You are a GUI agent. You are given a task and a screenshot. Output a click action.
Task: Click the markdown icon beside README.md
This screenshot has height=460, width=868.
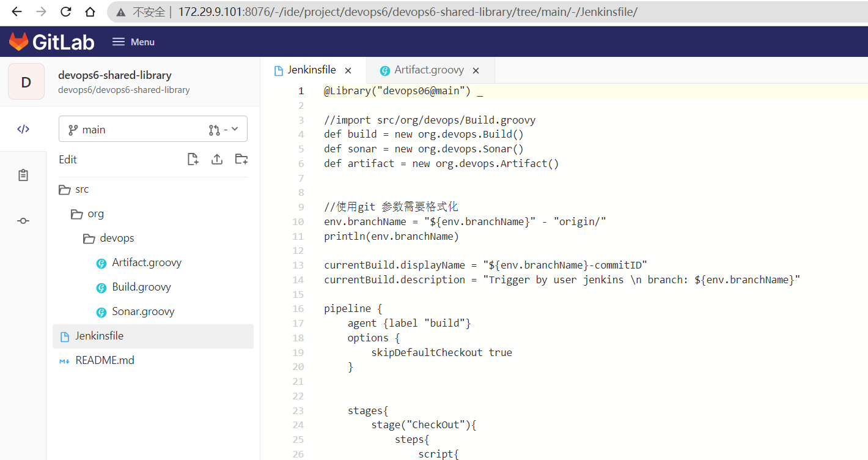tap(64, 361)
